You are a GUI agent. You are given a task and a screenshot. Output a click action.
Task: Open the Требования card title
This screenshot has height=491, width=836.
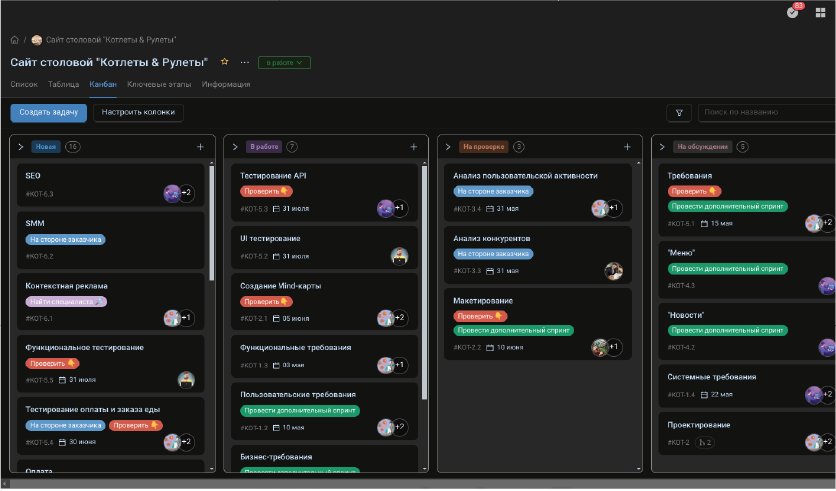(689, 176)
